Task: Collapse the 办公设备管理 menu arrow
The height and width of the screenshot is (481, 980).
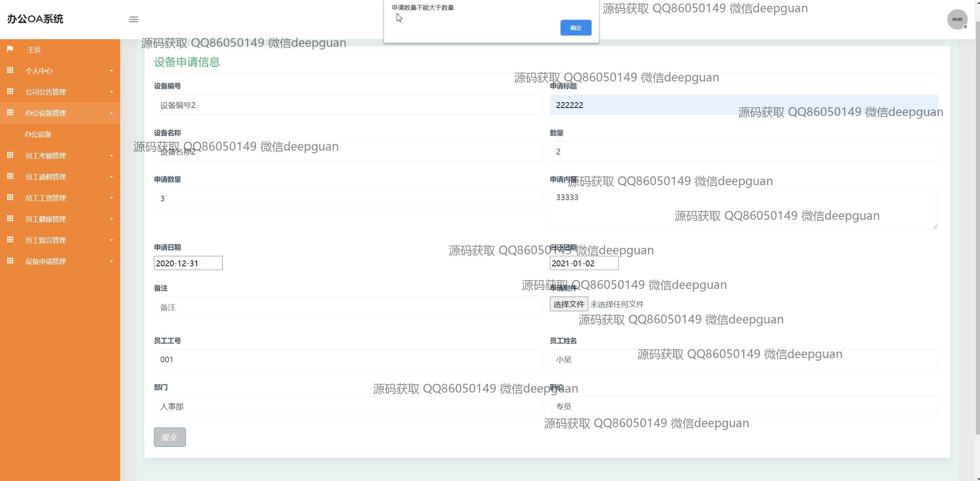Action: [111, 113]
